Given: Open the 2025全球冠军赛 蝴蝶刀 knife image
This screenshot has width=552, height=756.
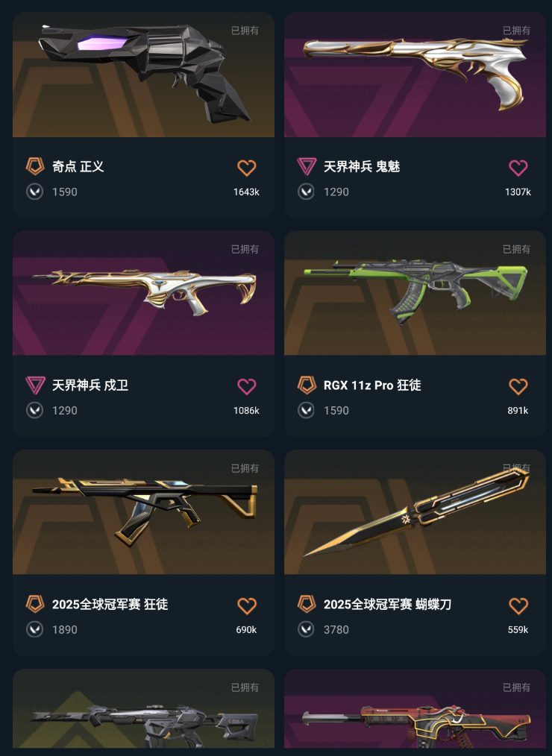Looking at the screenshot, I should [x=415, y=512].
